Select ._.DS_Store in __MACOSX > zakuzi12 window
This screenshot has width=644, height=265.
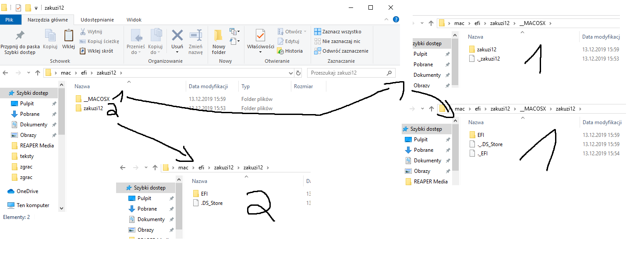[x=486, y=144]
